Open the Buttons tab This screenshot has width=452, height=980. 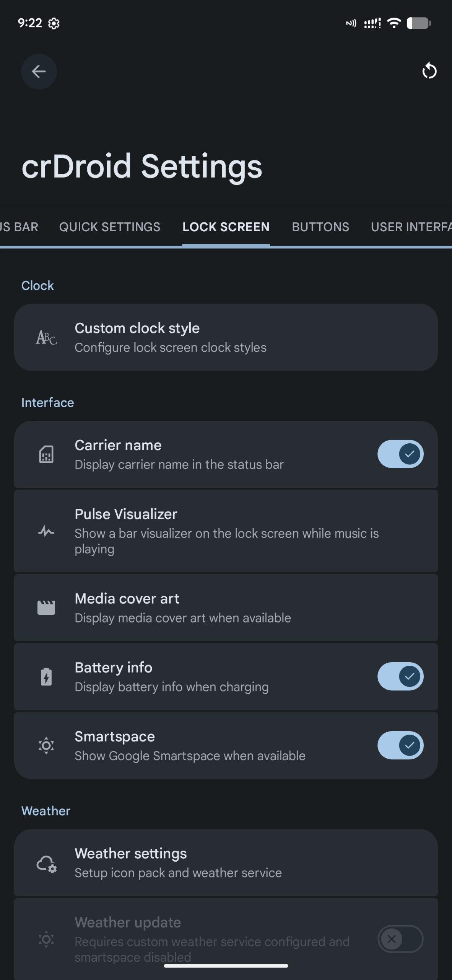coord(320,227)
